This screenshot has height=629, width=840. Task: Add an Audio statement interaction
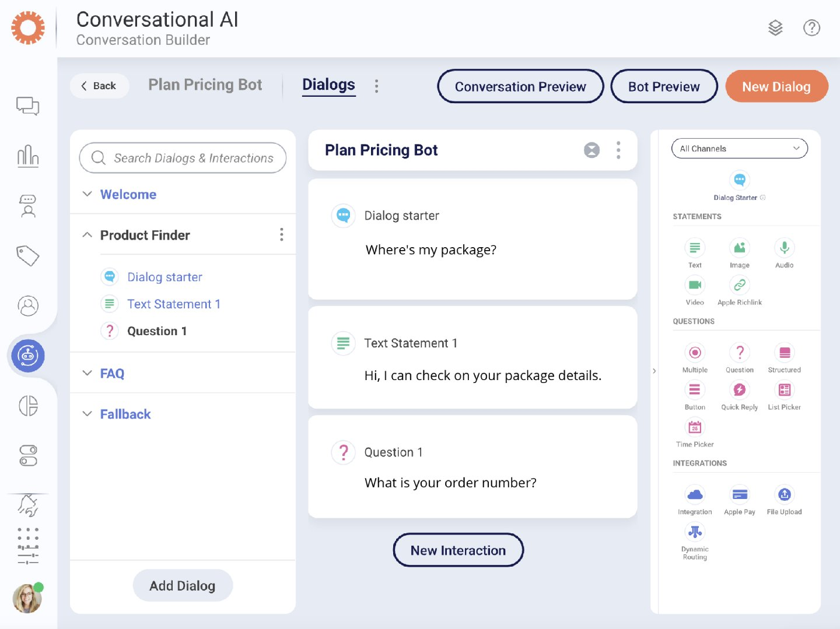coord(783,248)
